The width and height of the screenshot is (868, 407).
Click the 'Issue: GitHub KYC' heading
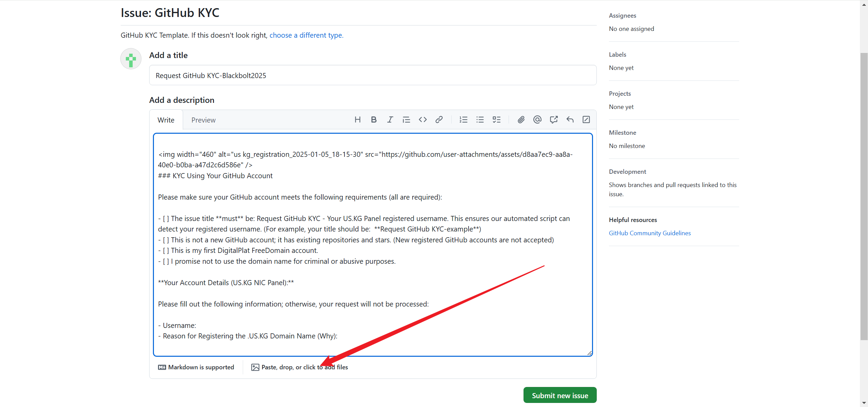click(x=170, y=13)
